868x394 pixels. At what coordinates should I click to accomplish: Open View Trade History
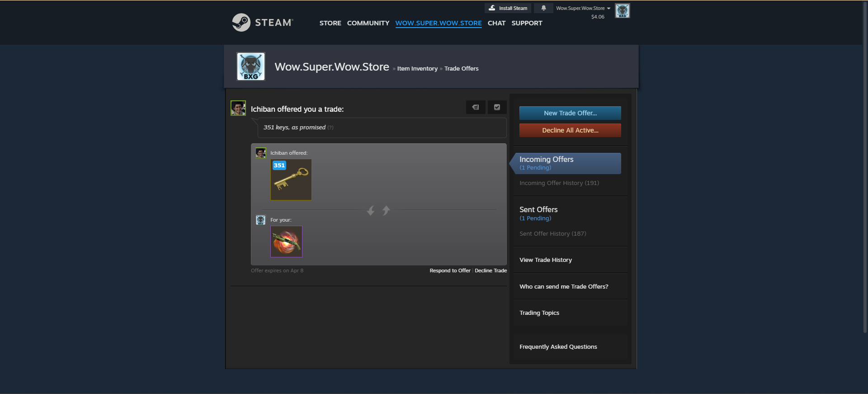[546, 260]
